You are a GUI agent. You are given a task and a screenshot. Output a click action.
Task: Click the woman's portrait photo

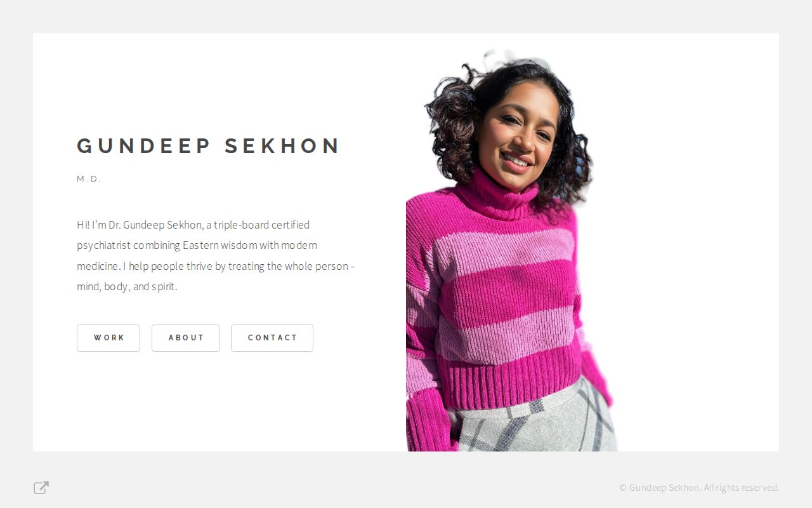pyautogui.click(x=511, y=250)
